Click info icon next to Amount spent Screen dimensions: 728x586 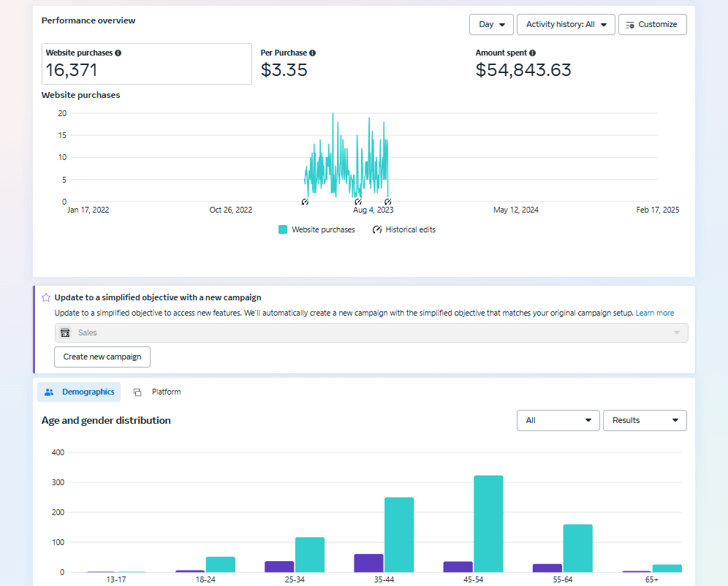pyautogui.click(x=532, y=53)
